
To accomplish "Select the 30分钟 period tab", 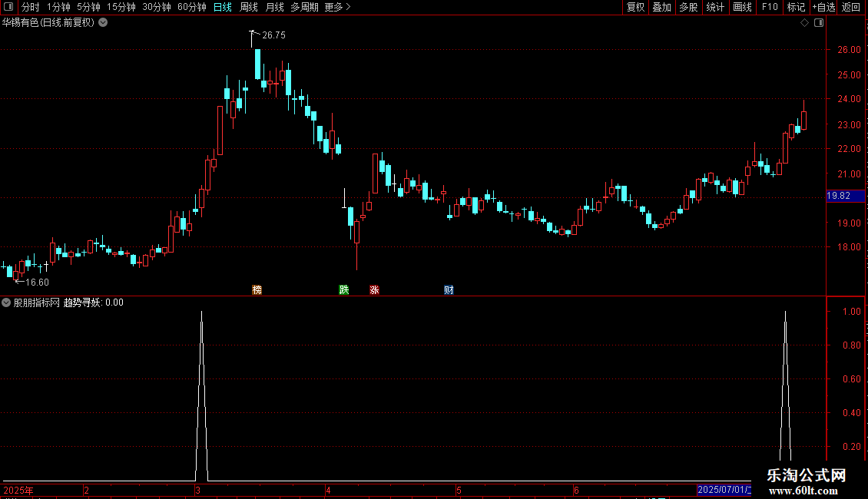I will (157, 7).
